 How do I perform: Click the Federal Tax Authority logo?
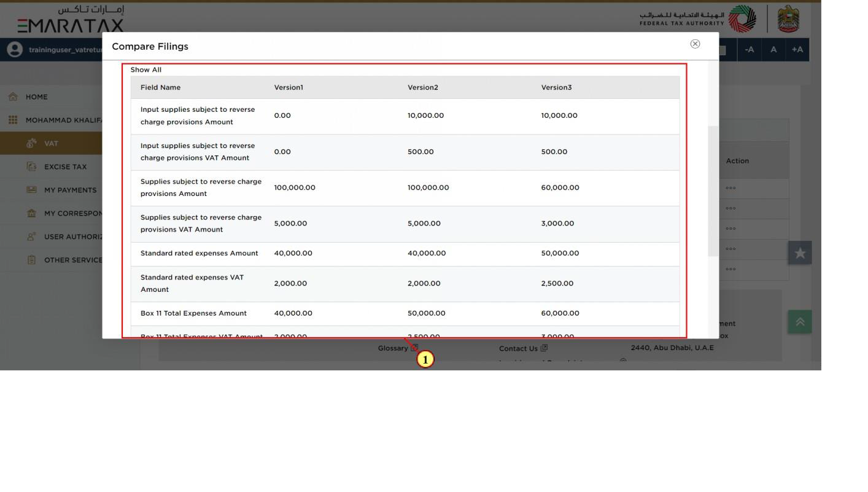pyautogui.click(x=698, y=19)
